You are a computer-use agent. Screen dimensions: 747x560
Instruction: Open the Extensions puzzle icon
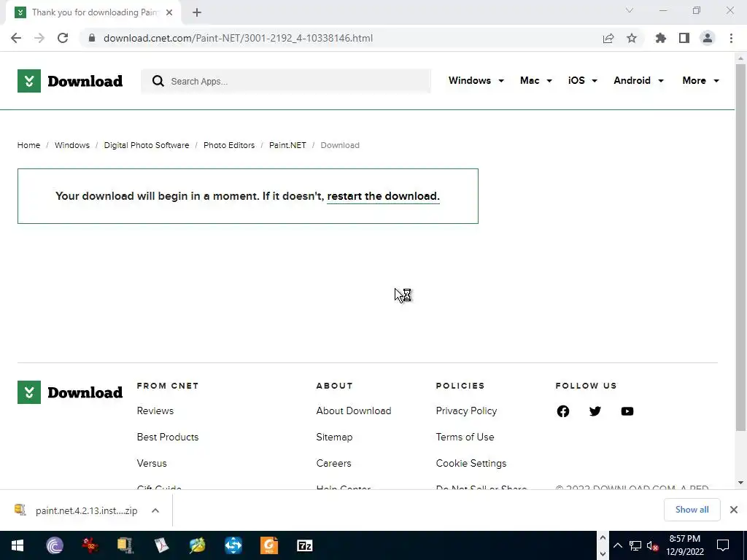pos(661,38)
